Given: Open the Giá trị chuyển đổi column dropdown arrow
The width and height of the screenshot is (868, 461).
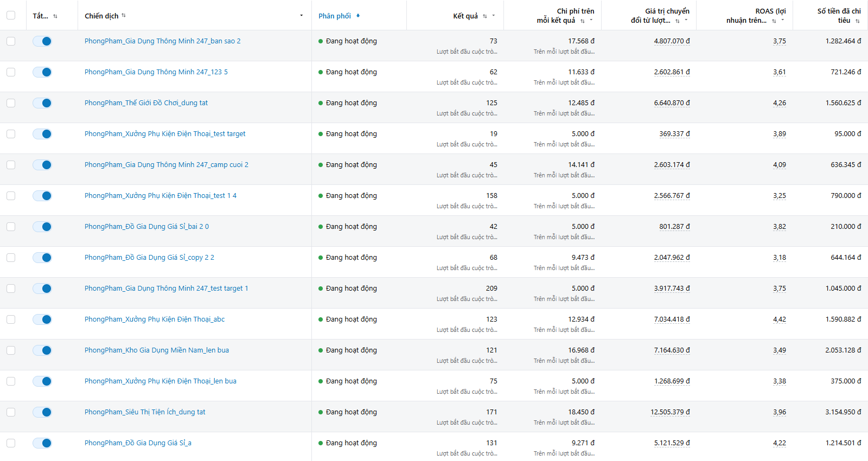Looking at the screenshot, I should 686,20.
